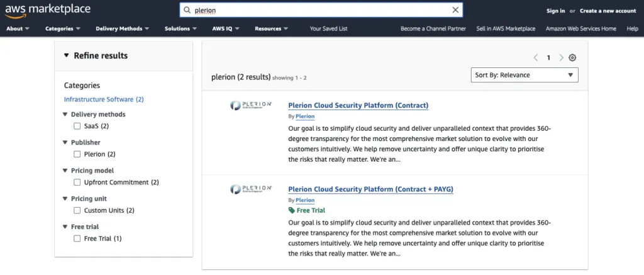Open Plerion Cloud Security Platform (Contract) link
The image size is (644, 275).
point(358,106)
